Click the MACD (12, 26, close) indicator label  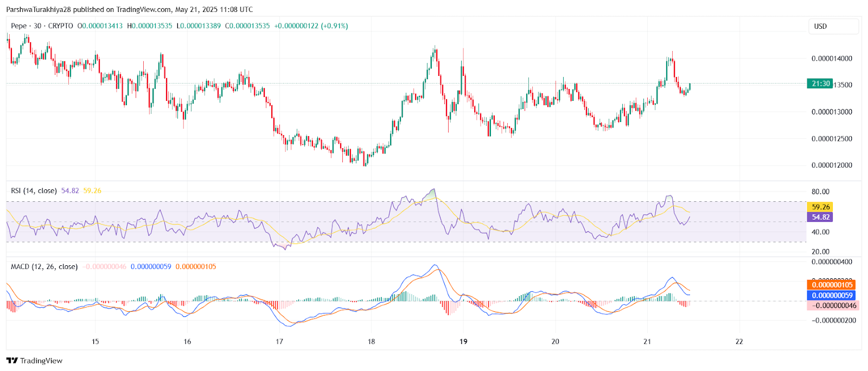point(44,267)
